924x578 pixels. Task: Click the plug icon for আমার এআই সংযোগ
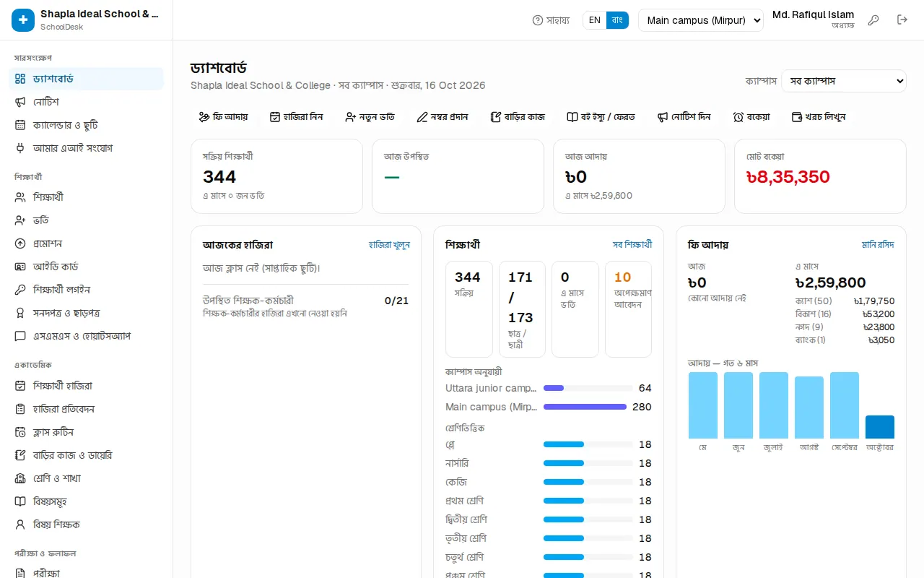pos(20,148)
